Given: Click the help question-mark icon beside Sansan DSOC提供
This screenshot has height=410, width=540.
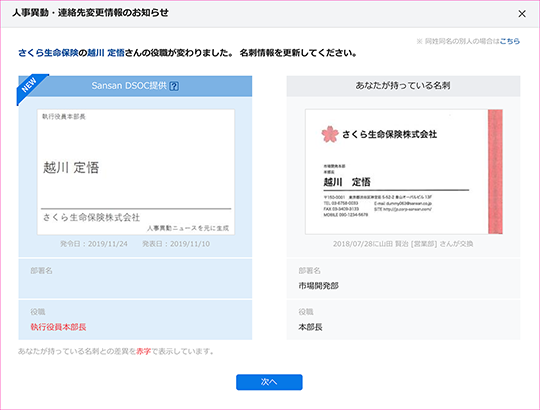Looking at the screenshot, I should (x=174, y=86).
